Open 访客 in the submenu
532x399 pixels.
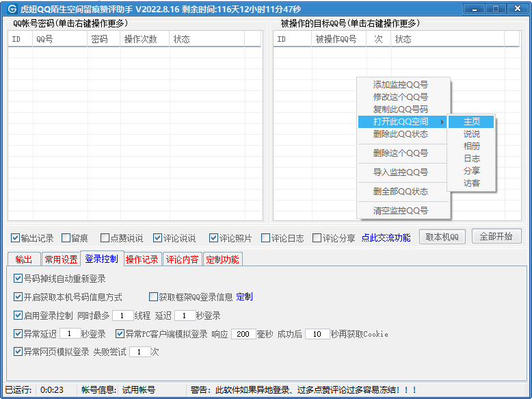point(471,183)
